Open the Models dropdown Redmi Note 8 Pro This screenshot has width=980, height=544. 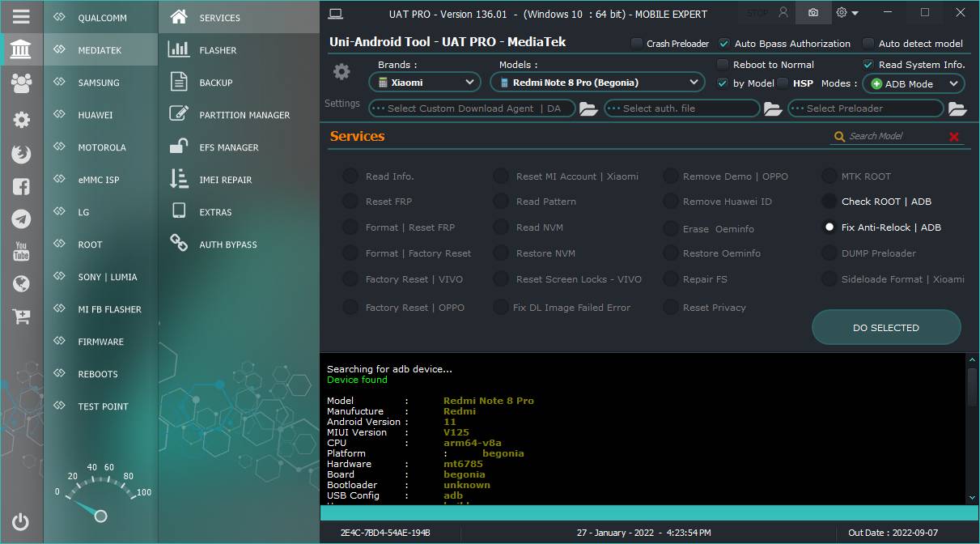click(x=597, y=82)
